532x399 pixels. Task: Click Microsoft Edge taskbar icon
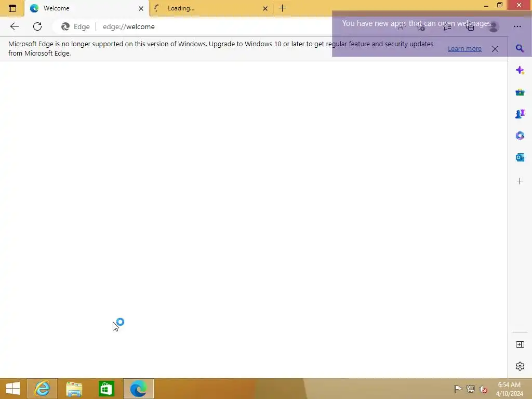(138, 389)
